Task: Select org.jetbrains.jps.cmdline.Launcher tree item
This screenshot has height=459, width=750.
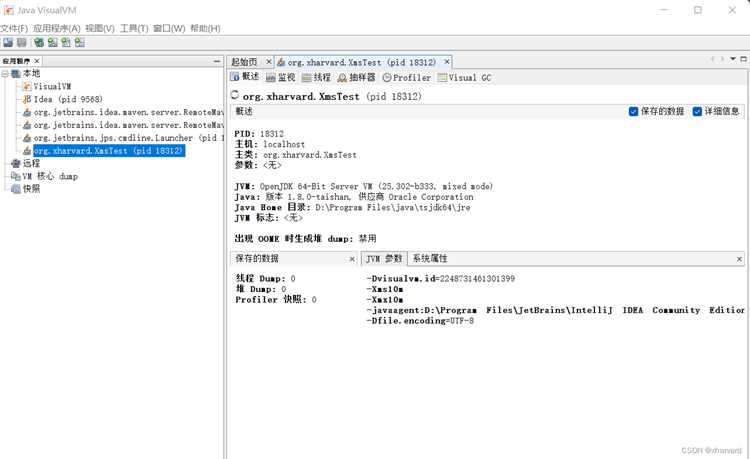Action: tap(128, 138)
